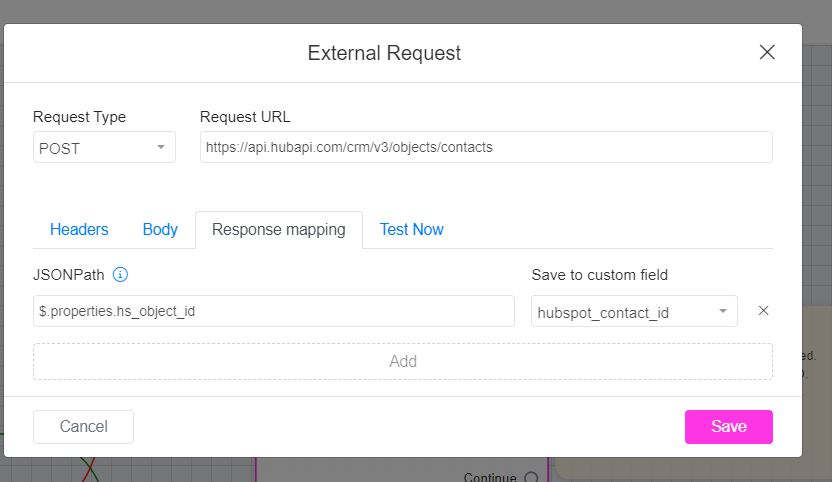The image size is (832, 482).
Task: Switch to the Body tab
Action: click(x=160, y=229)
